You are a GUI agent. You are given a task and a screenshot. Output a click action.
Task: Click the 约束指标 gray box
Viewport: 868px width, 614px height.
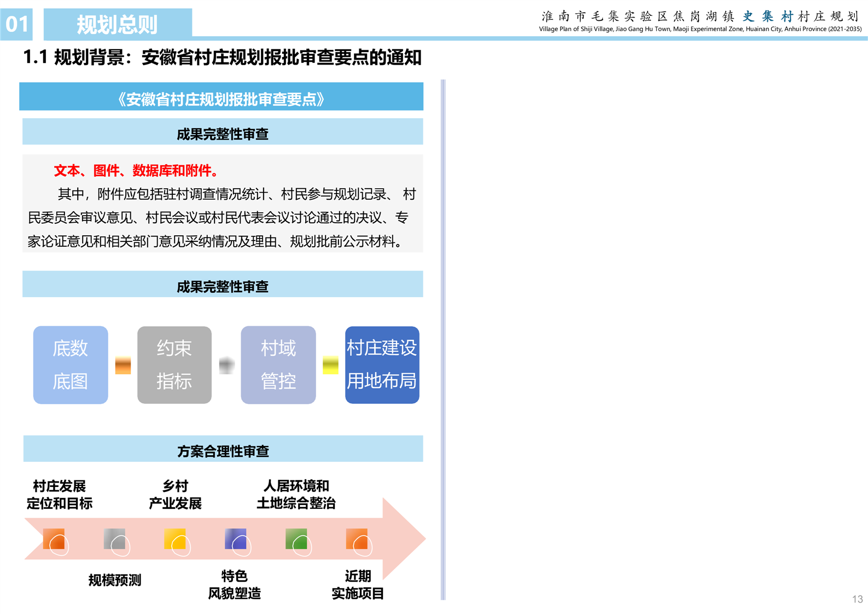coord(174,365)
